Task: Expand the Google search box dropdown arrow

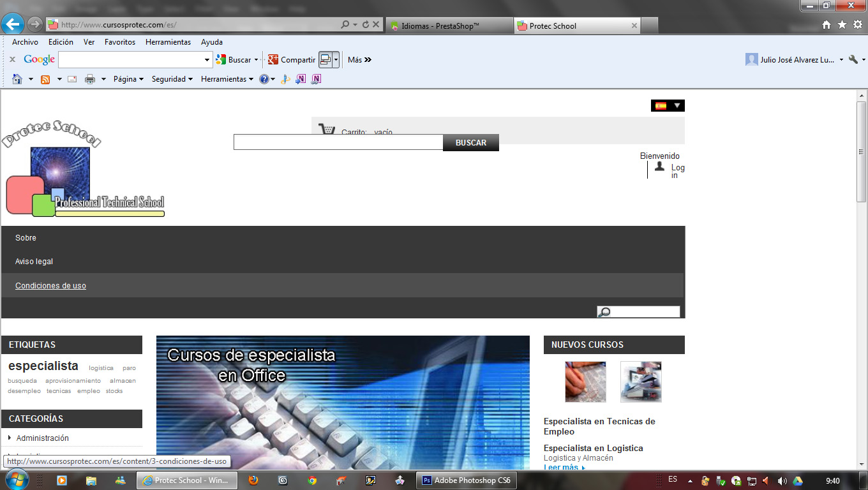Action: (207, 60)
